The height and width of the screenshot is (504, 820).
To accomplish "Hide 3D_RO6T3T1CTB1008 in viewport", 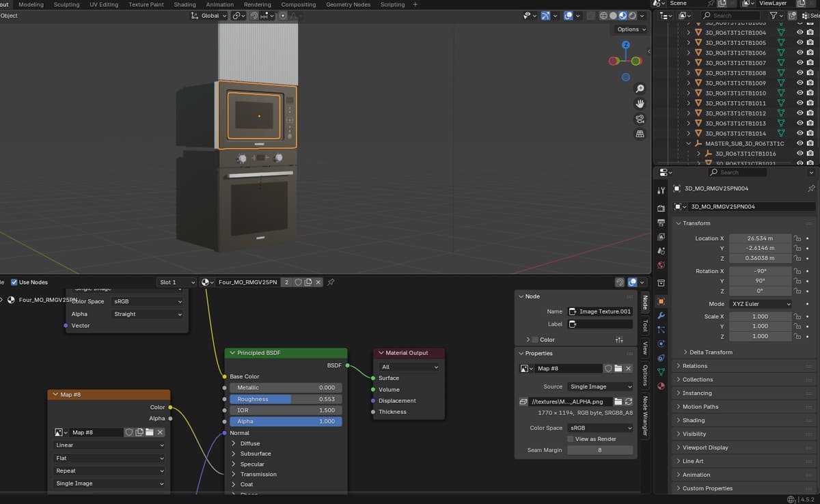I will click(800, 72).
